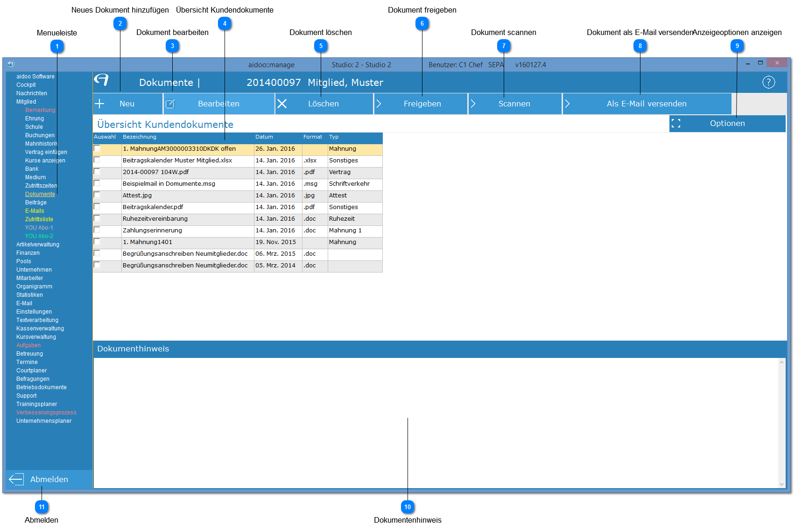Tick checkbox for 1. MahnungAM3000003310DKDK offen
This screenshot has width=795, height=532.
(x=97, y=148)
